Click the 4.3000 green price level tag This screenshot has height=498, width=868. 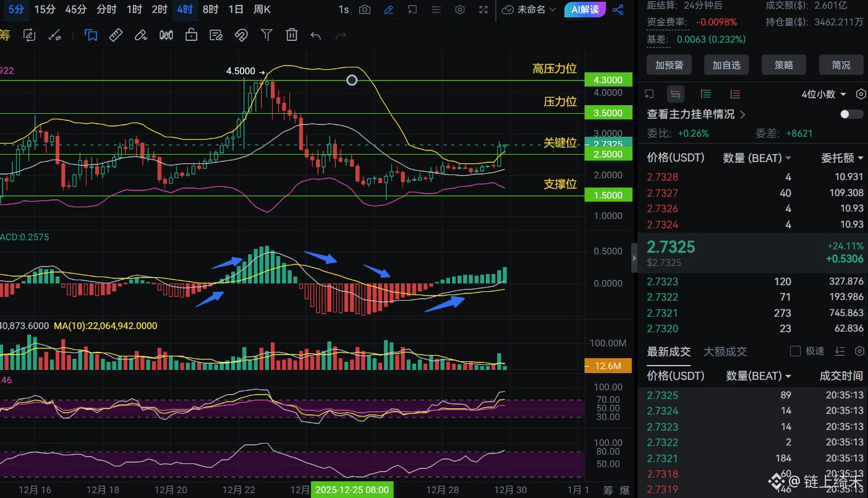pos(608,80)
